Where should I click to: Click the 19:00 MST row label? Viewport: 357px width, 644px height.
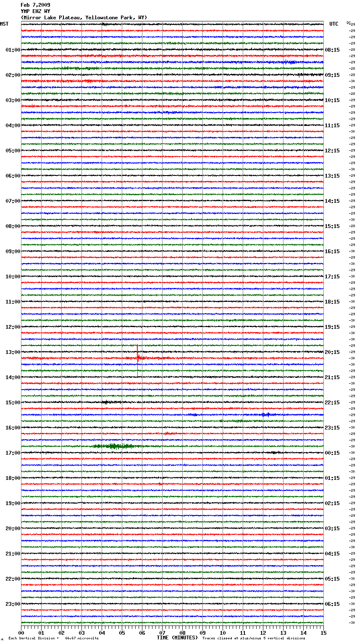click(13, 503)
